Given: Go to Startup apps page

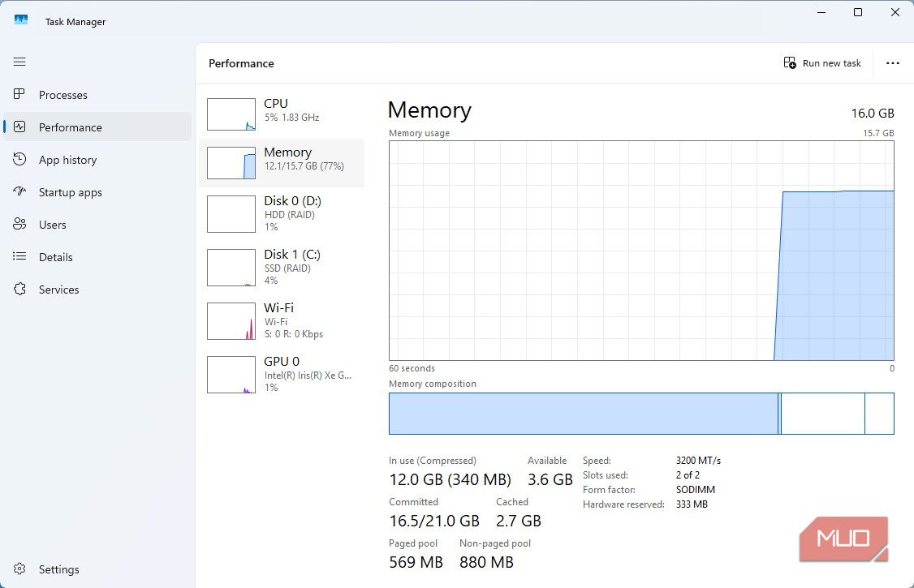Looking at the screenshot, I should (x=97, y=192).
